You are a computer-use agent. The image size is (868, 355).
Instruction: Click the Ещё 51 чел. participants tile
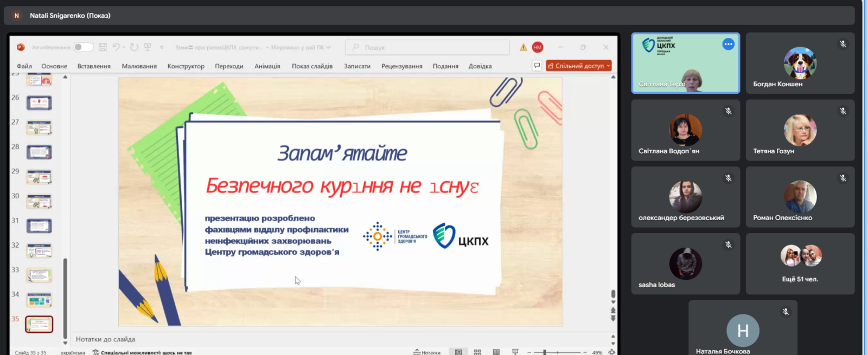[800, 264]
